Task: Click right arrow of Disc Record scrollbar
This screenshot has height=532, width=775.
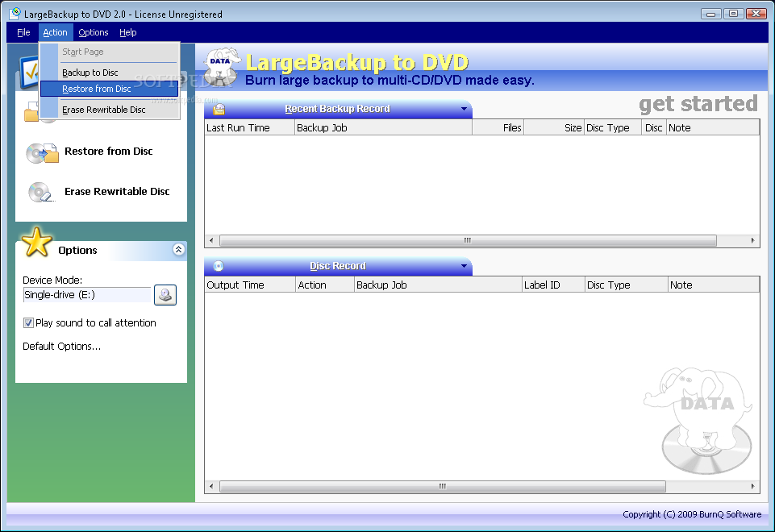Action: pyautogui.click(x=752, y=487)
